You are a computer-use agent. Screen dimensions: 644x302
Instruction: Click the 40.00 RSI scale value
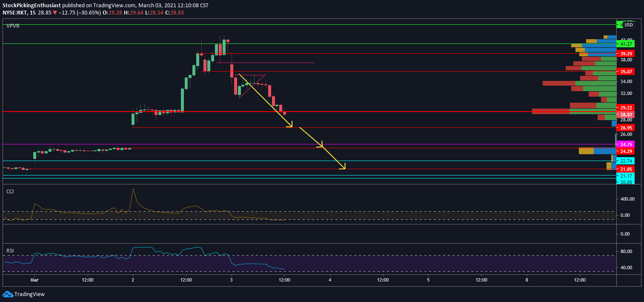626,267
